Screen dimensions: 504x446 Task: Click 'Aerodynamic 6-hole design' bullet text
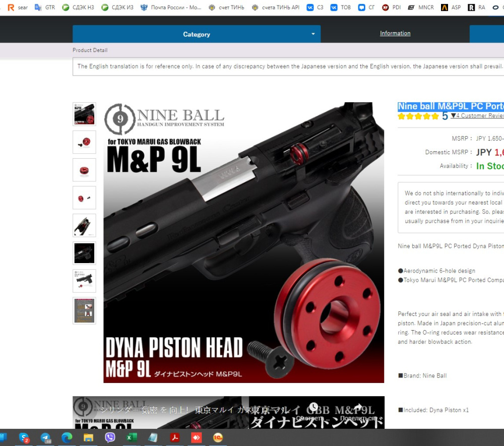coord(439,271)
